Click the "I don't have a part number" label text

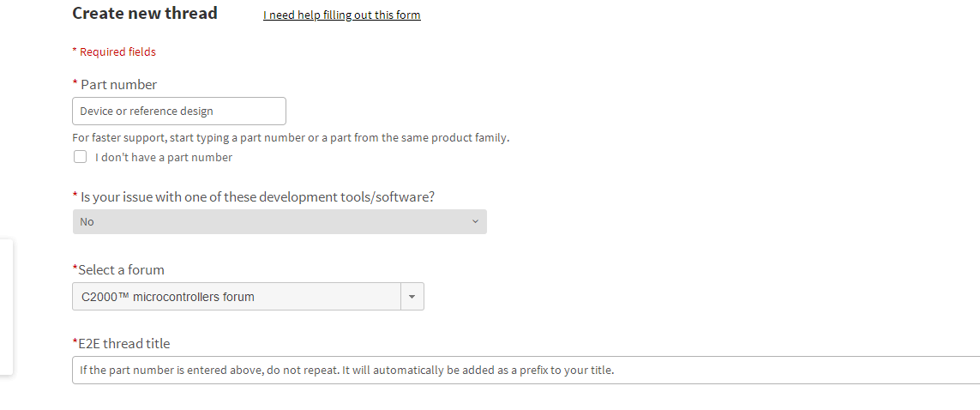pyautogui.click(x=163, y=158)
